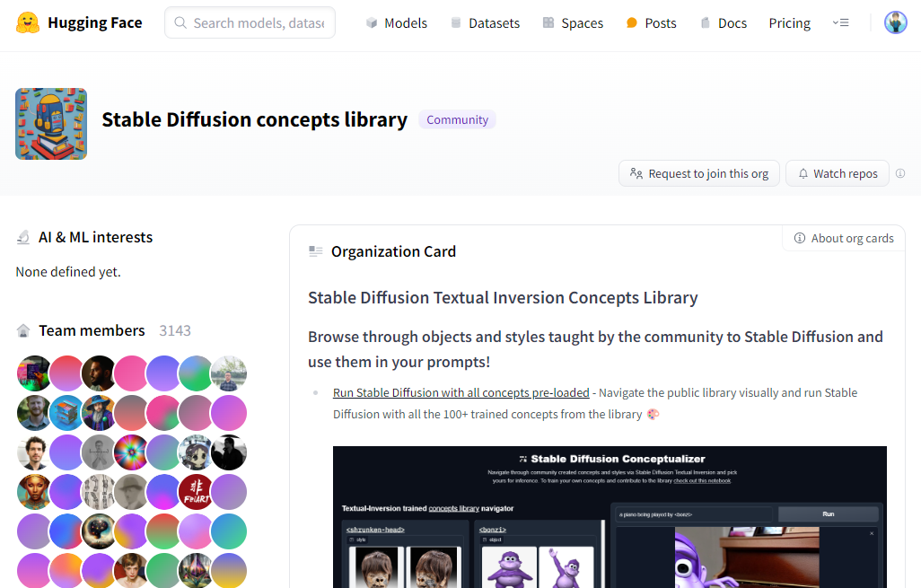Open the man in hat avatar
921x588 pixels.
pos(131,492)
